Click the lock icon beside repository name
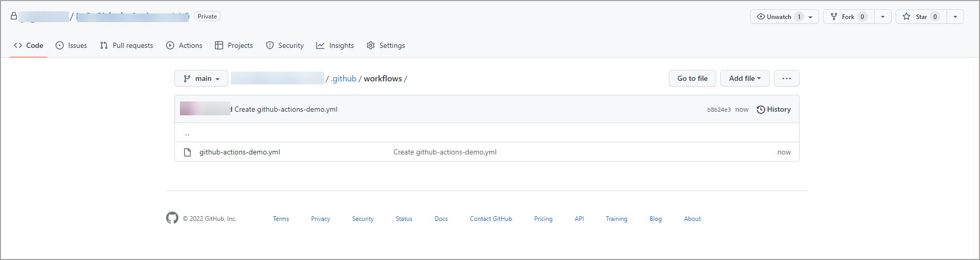 tap(14, 16)
